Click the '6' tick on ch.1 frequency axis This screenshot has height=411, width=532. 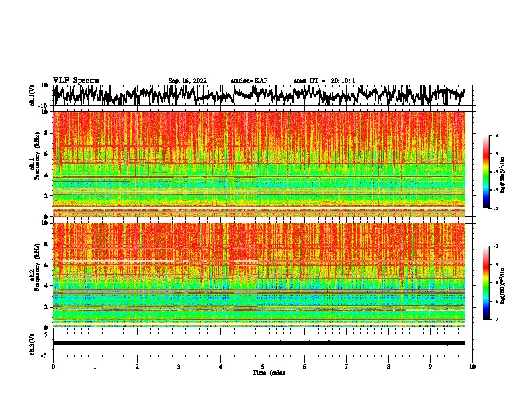coord(46,154)
